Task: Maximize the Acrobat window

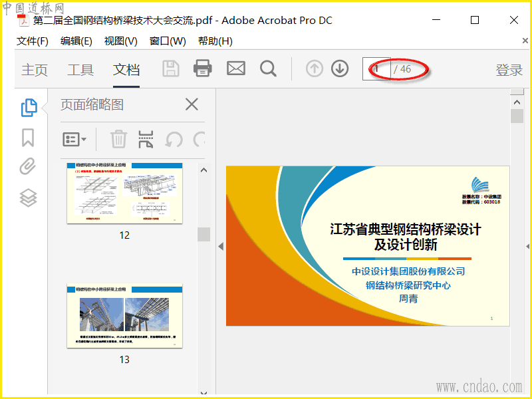Action: click(475, 20)
